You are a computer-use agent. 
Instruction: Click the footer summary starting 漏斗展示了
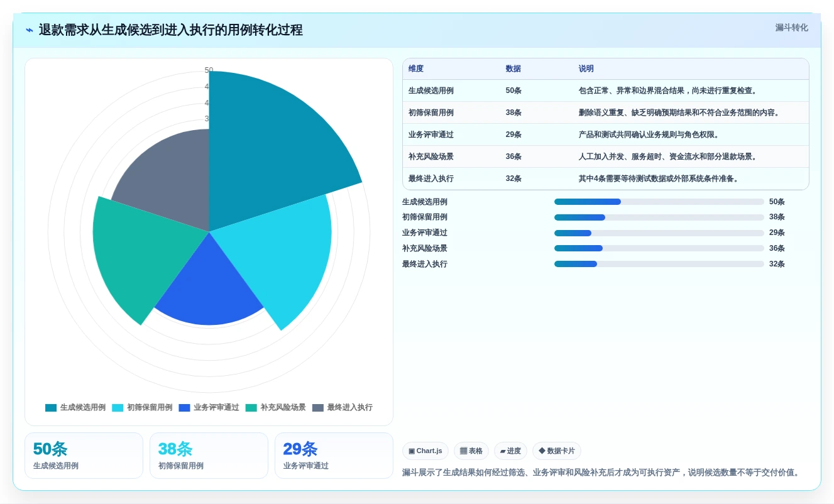pyautogui.click(x=602, y=473)
